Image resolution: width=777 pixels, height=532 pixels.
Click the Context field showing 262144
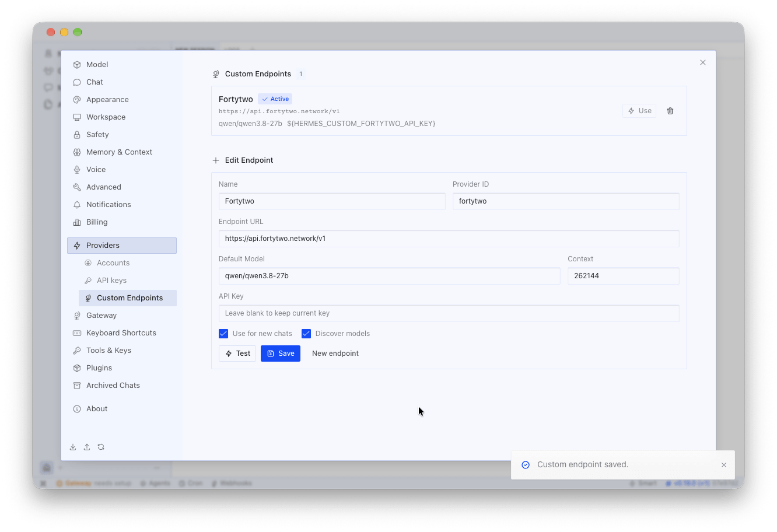pyautogui.click(x=624, y=276)
